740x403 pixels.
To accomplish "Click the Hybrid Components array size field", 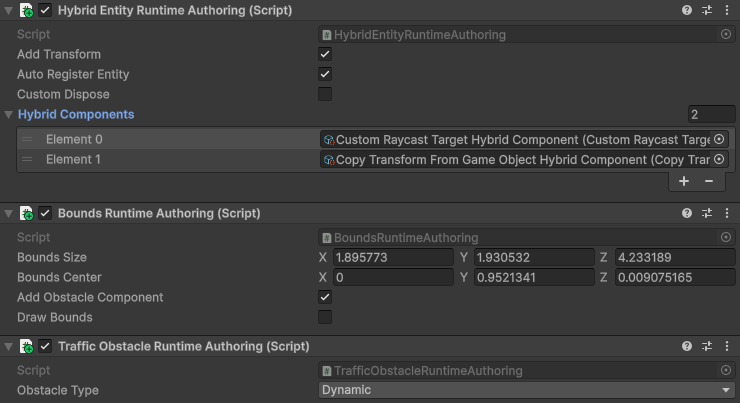I will 711,114.
